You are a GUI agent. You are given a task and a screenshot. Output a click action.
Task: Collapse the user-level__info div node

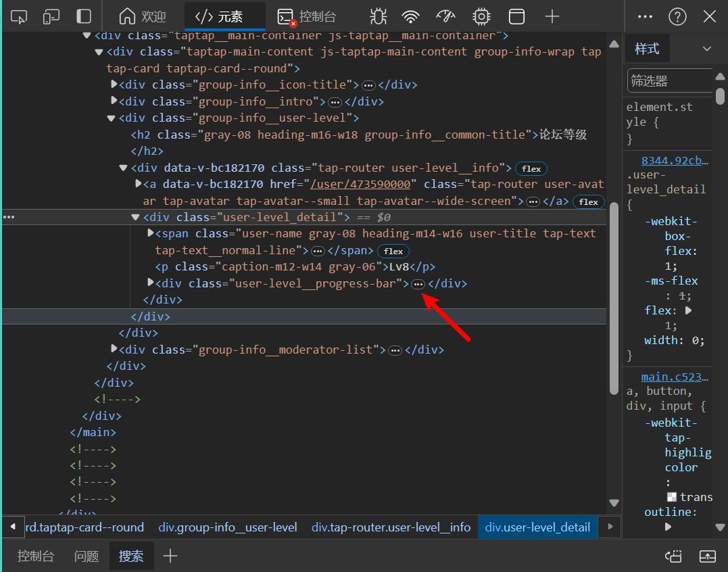[x=123, y=168]
